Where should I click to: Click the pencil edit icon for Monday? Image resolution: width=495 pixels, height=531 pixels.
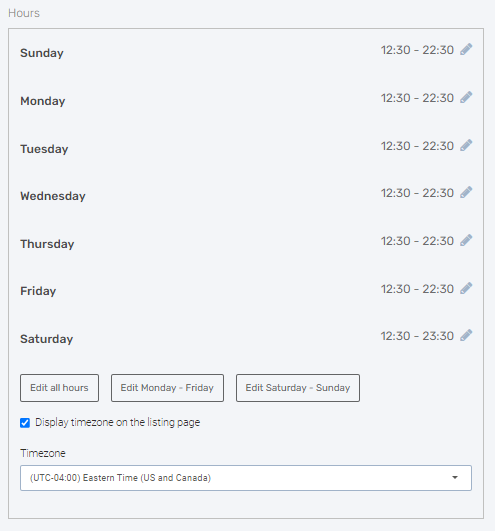466,98
